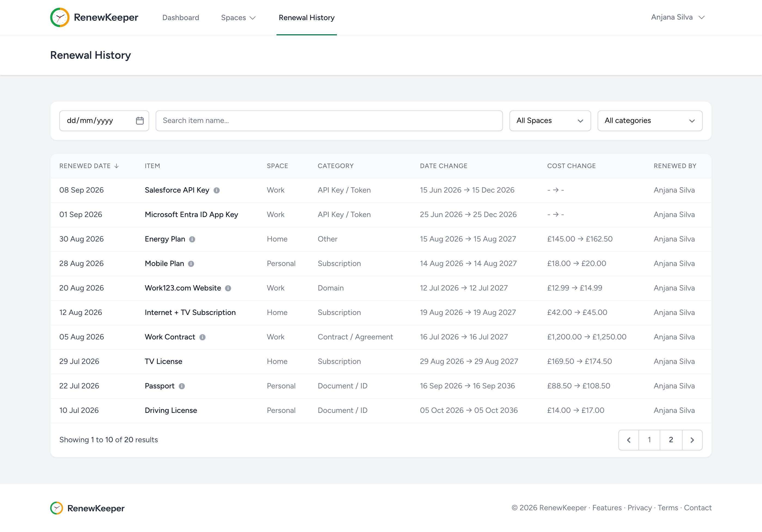Click the RenewKeeper clock logo in header

[x=60, y=17]
